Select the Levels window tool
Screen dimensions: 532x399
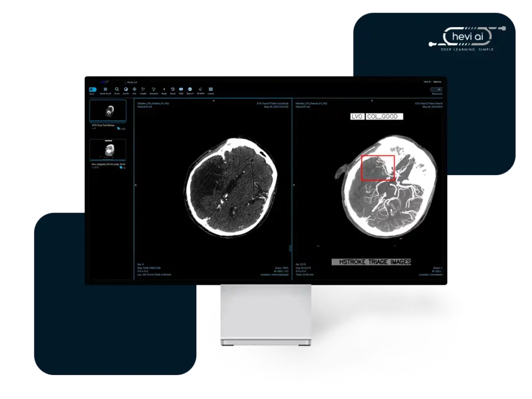126,90
